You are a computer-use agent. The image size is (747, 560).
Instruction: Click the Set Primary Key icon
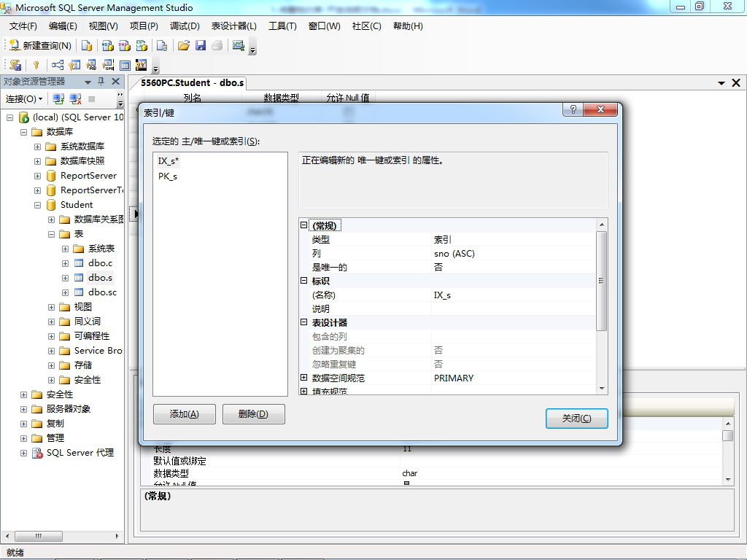[36, 65]
